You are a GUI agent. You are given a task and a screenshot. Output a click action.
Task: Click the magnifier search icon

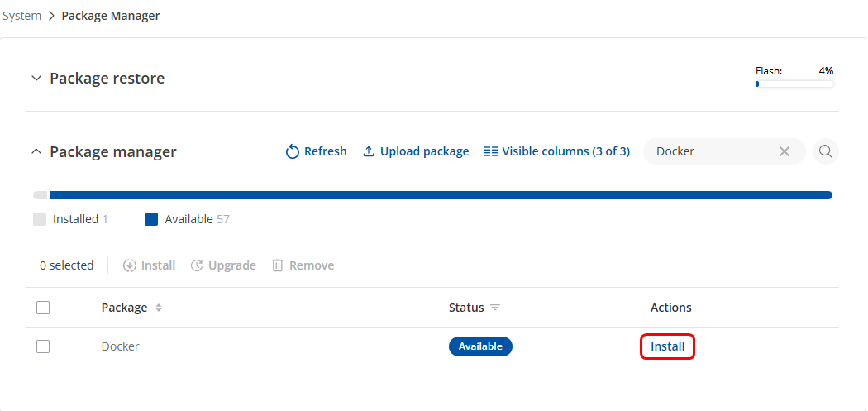point(825,151)
